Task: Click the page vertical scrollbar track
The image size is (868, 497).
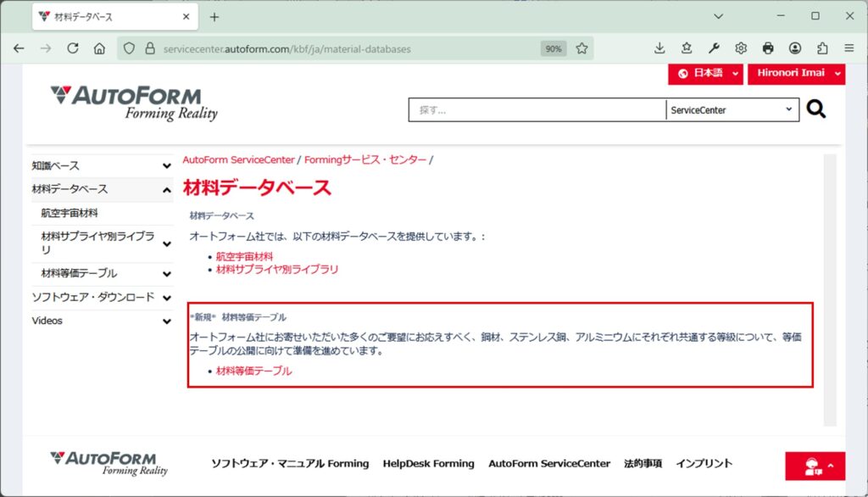Action: tap(830, 290)
